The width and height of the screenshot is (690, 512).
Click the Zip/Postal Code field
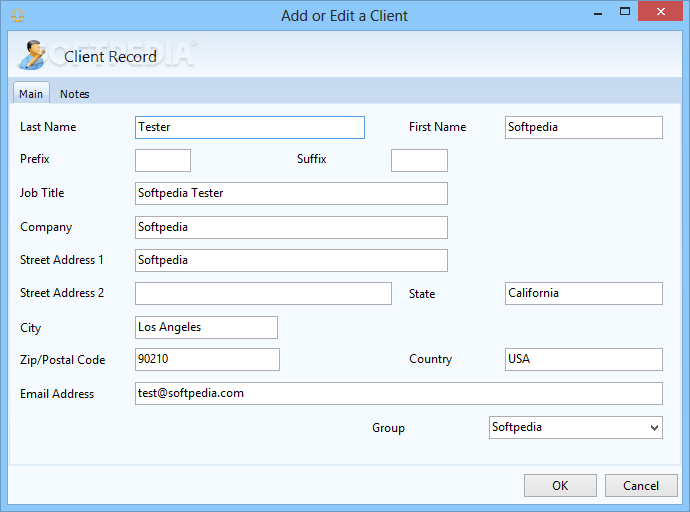(207, 359)
